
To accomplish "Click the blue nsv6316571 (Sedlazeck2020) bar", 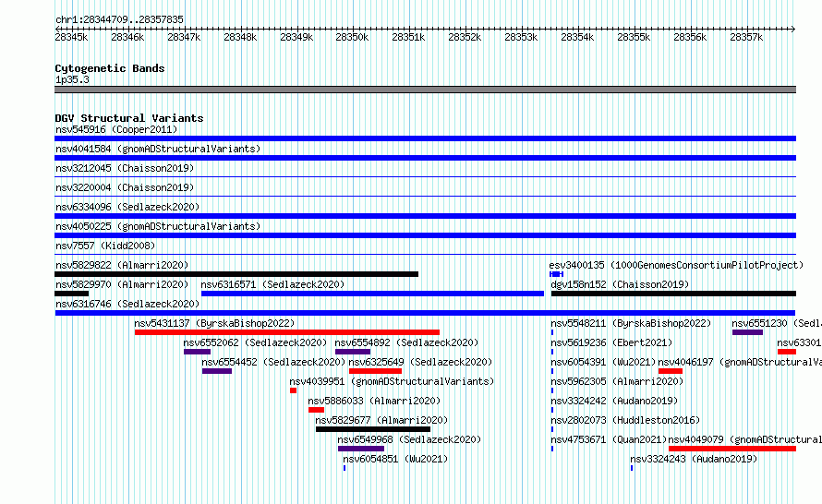I will click(373, 294).
